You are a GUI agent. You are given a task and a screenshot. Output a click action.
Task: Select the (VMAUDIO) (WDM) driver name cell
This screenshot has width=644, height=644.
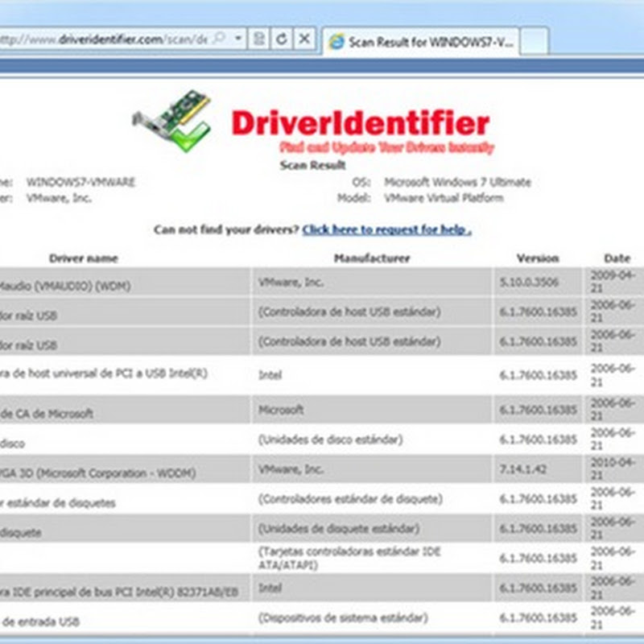tap(125, 283)
